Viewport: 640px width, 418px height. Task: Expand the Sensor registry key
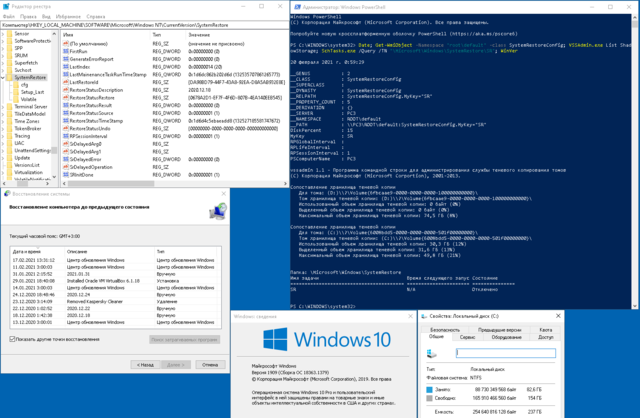coord(3,34)
